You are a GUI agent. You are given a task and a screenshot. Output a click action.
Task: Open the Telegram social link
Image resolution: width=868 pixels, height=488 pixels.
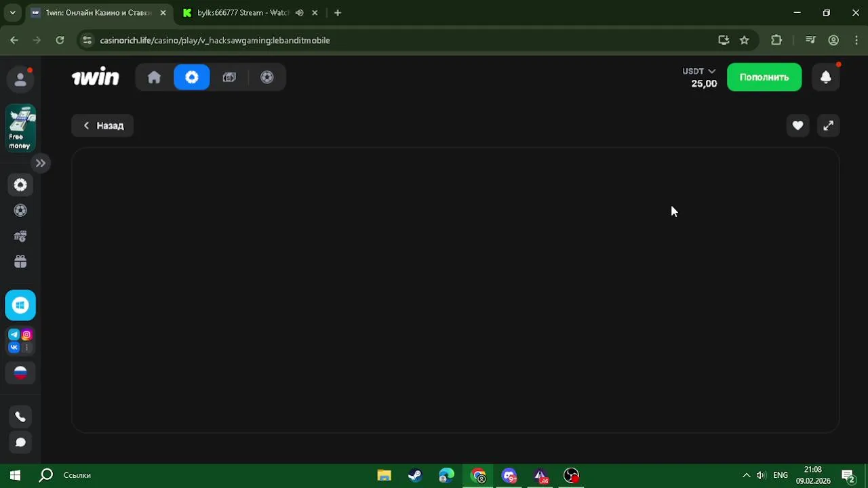(14, 335)
